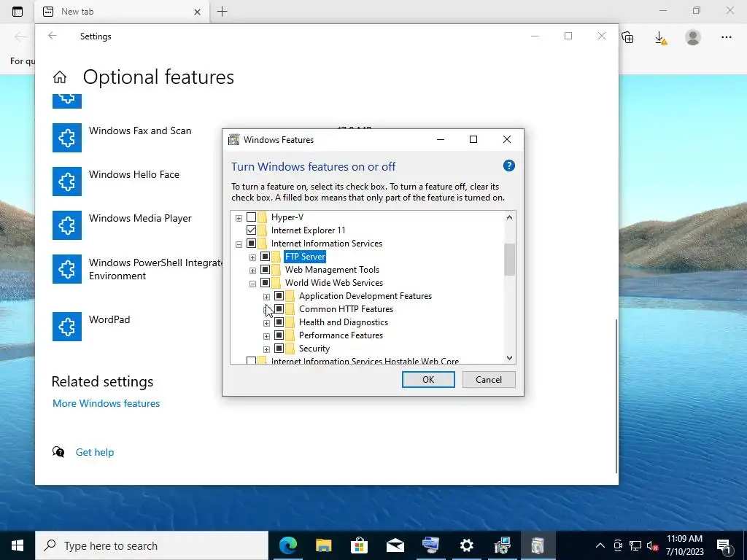Click the Windows PowerShell Integrated Environment icon
This screenshot has height=560, width=747.
tap(66, 269)
